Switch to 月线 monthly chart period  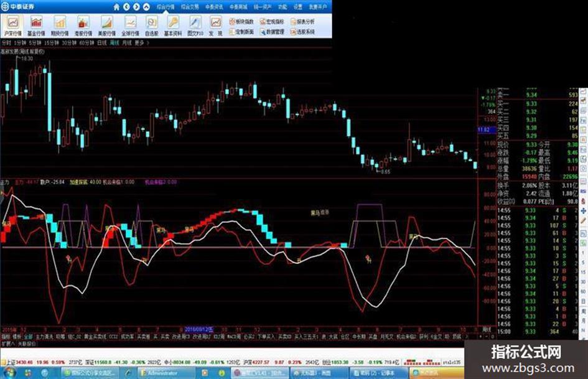click(x=127, y=43)
